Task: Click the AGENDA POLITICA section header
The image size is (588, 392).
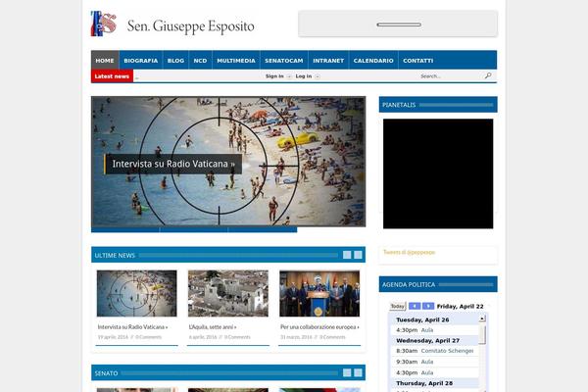Action: [438, 284]
